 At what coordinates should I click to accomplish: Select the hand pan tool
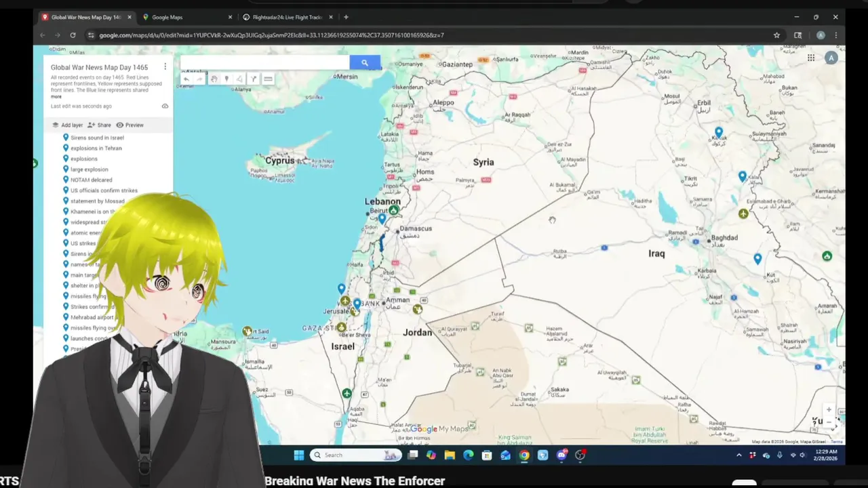(x=214, y=79)
